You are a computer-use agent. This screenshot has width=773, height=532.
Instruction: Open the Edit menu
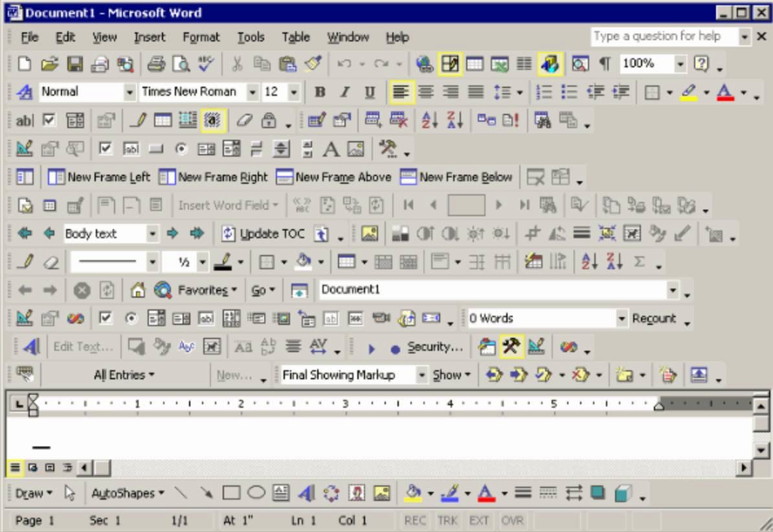65,37
